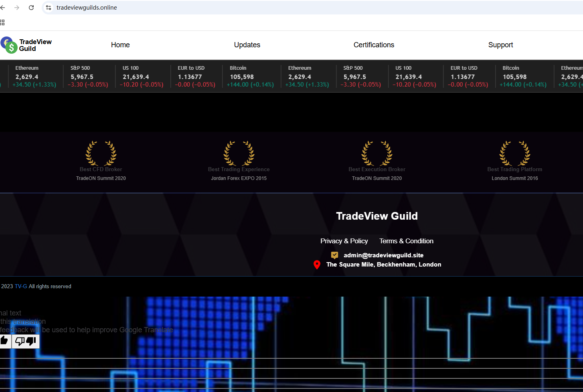The image size is (583, 392).
Task: Navigate to Certifications page
Action: tap(374, 45)
